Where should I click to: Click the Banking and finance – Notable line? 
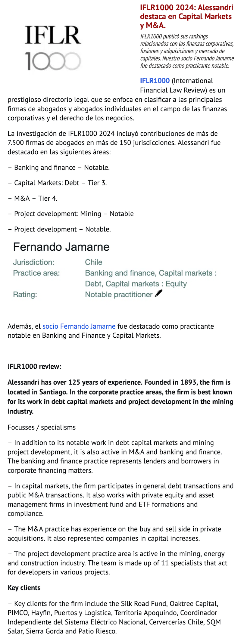tap(59, 168)
